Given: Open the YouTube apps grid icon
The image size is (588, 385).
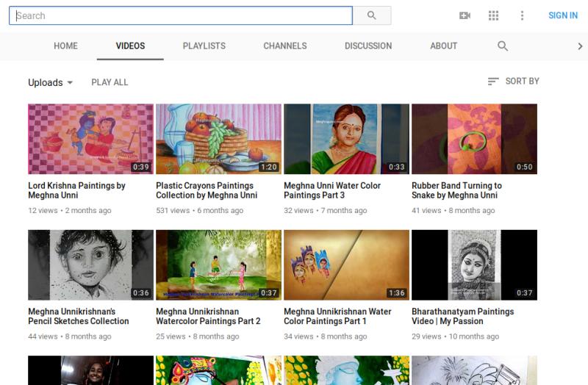Looking at the screenshot, I should [x=493, y=15].
